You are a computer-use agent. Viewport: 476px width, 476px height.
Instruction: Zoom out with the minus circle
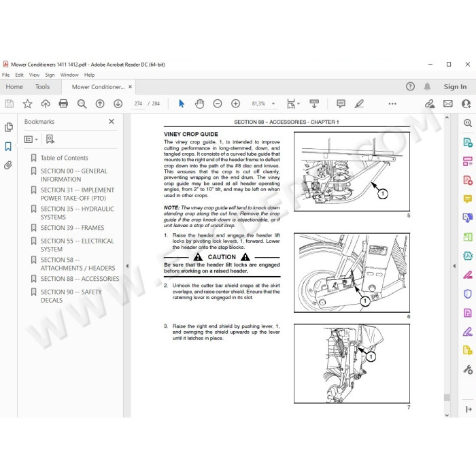point(218,104)
